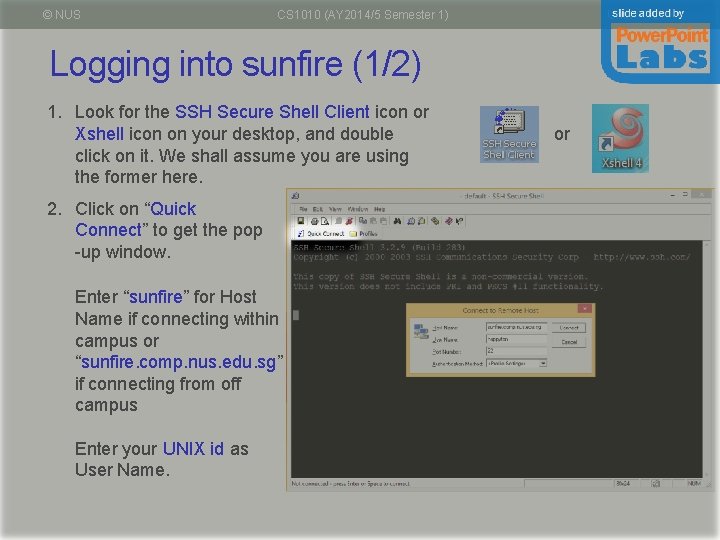Click the terminal's vertical scrollbar

708,360
